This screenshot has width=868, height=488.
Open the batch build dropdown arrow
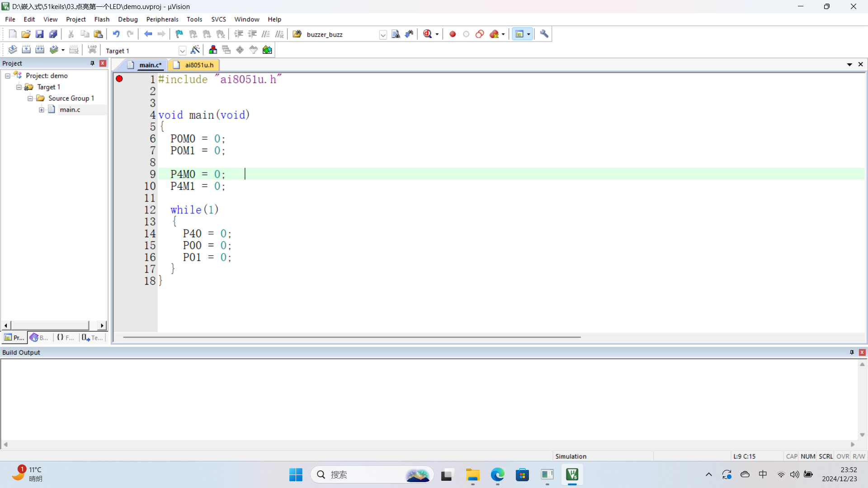(63, 50)
